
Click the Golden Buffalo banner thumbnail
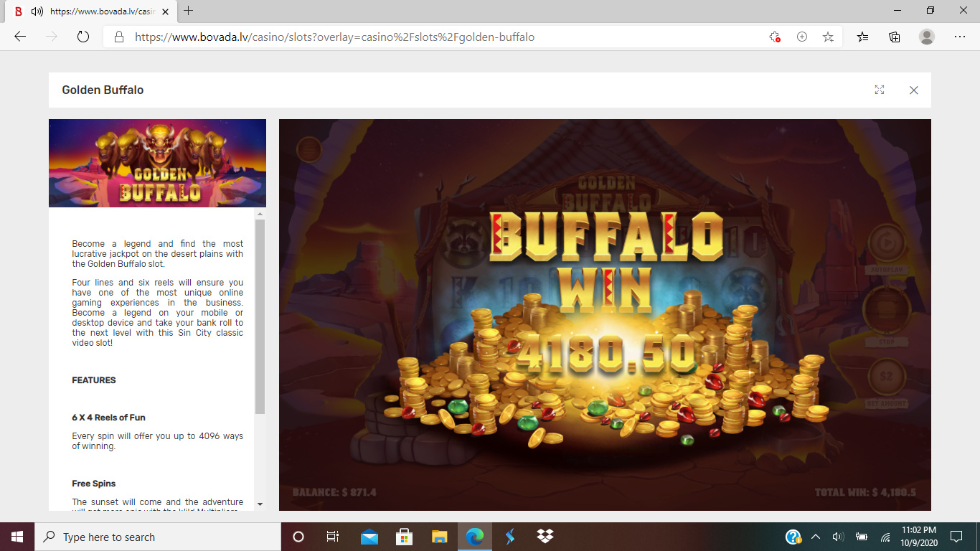tap(157, 164)
